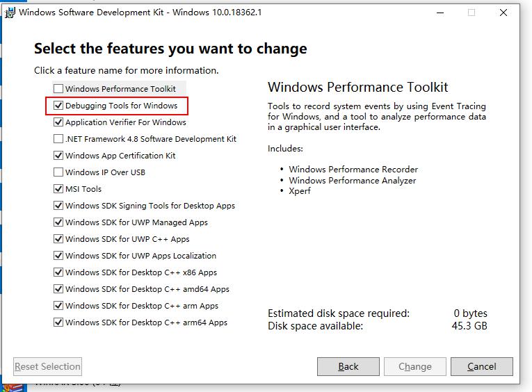Disable Windows SDK for Desktop C++ arm Apps

coord(58,306)
